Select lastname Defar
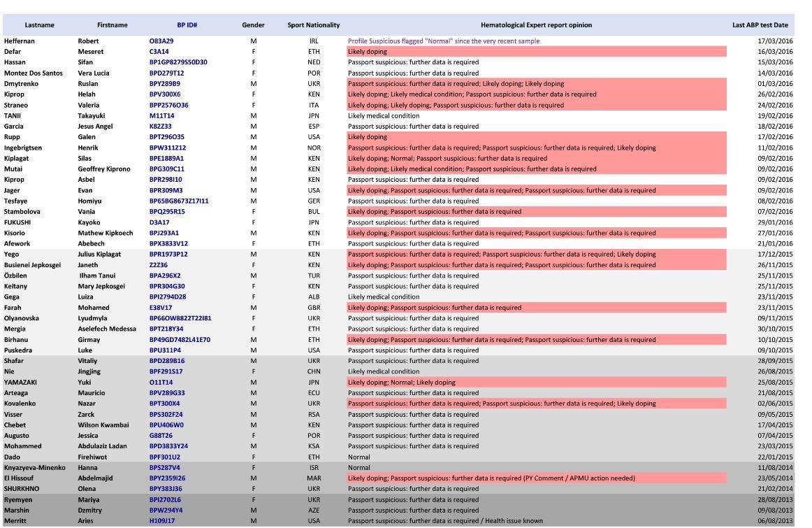Viewport: 812px width, 528px height. coord(13,51)
